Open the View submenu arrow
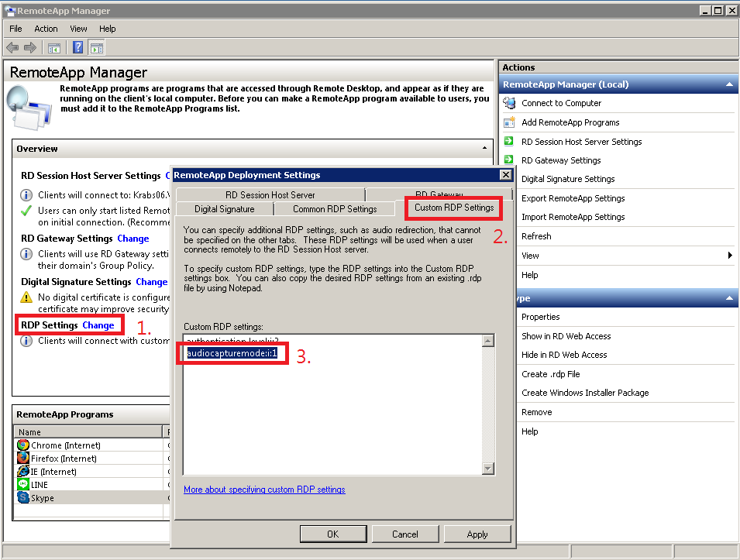Image resolution: width=740 pixels, height=560 pixels. [x=729, y=255]
